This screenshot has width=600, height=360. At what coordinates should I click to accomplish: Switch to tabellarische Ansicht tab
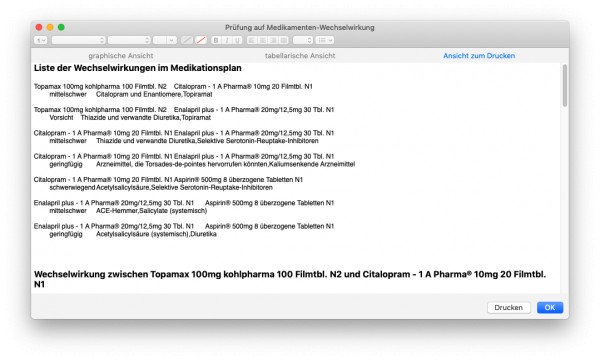pyautogui.click(x=300, y=56)
